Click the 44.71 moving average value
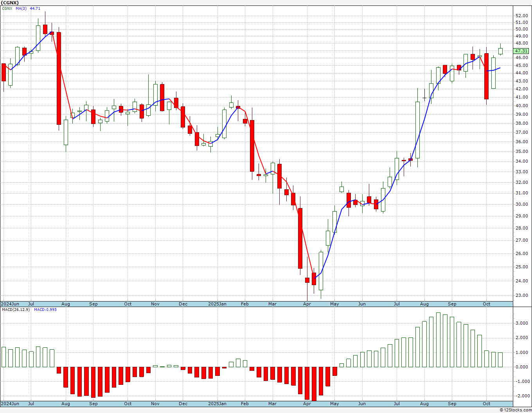This screenshot has width=532, height=413. pyautogui.click(x=35, y=9)
